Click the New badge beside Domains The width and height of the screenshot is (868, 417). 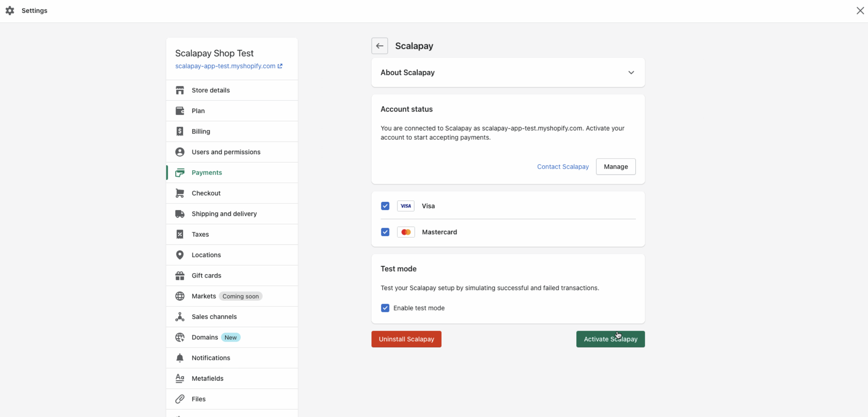(231, 337)
